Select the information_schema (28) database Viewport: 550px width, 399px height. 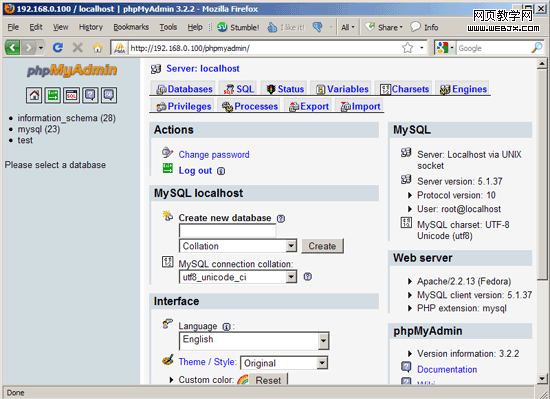(x=67, y=118)
